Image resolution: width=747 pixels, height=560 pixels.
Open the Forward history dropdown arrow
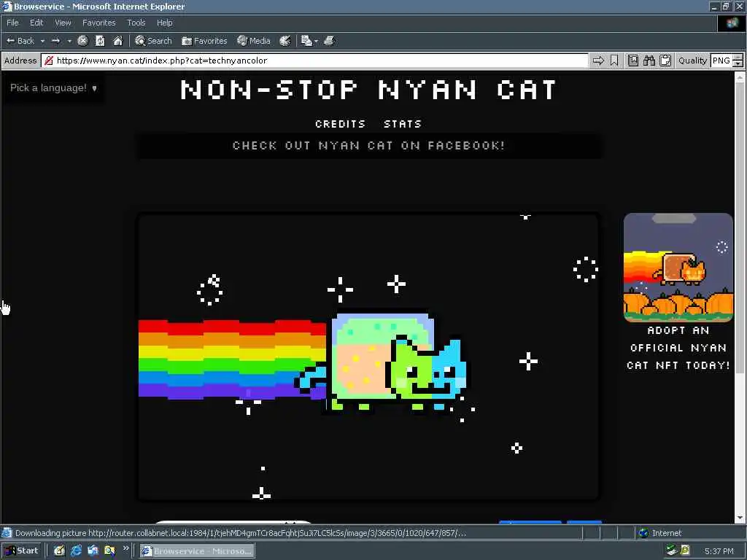point(69,41)
